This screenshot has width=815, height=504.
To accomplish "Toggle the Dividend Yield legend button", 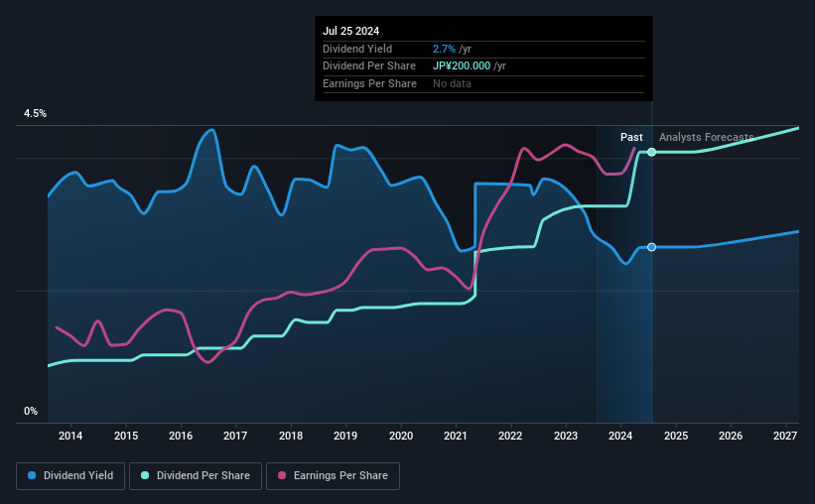I will pyautogui.click(x=70, y=476).
